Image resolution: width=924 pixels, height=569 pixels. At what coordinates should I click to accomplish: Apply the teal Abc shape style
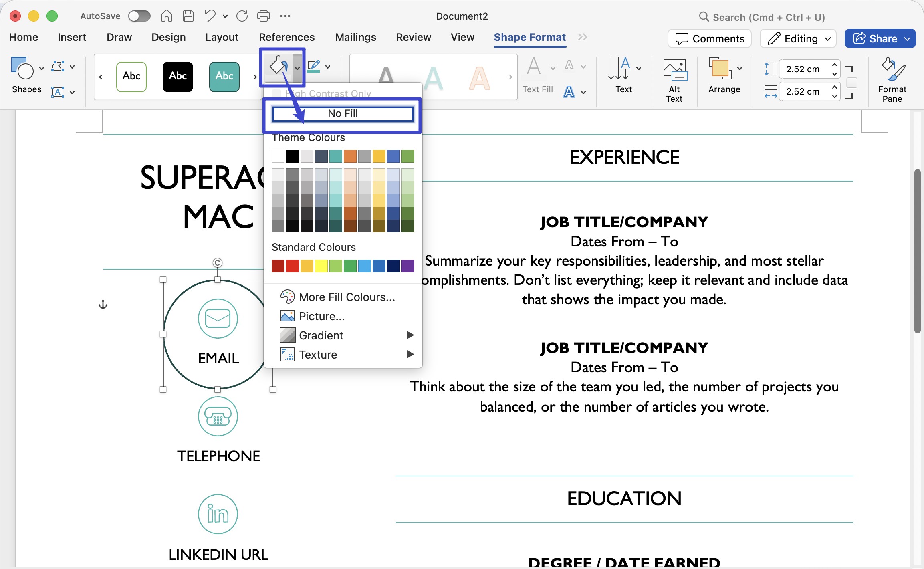[x=224, y=76]
